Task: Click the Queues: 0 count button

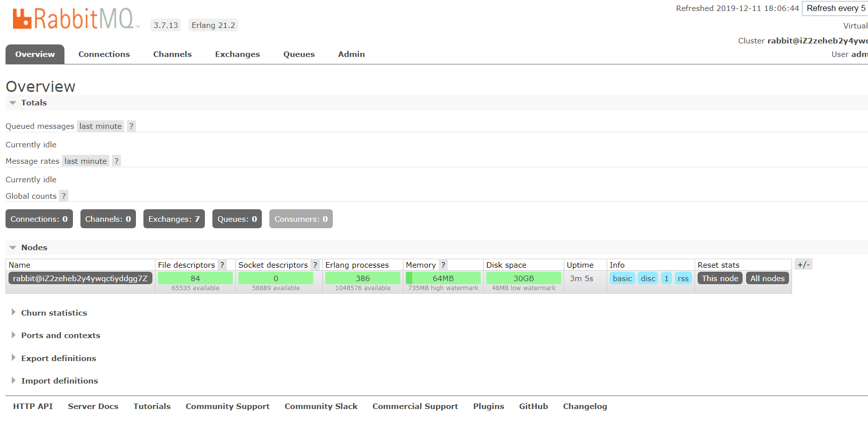Action: 237,219
